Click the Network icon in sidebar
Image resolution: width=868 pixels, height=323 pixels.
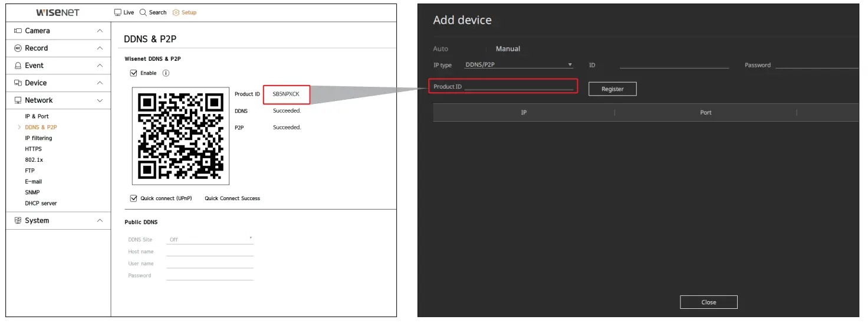(18, 100)
